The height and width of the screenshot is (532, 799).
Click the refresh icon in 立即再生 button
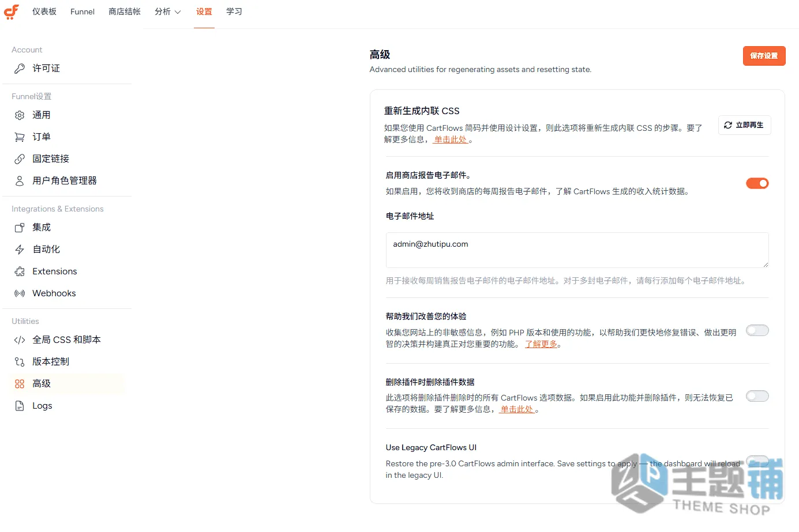(728, 125)
